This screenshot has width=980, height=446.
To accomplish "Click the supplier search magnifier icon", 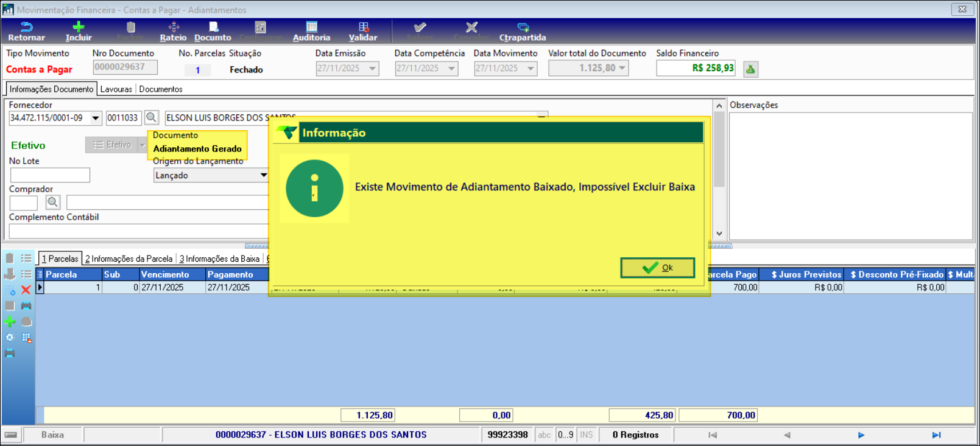I will pos(152,117).
